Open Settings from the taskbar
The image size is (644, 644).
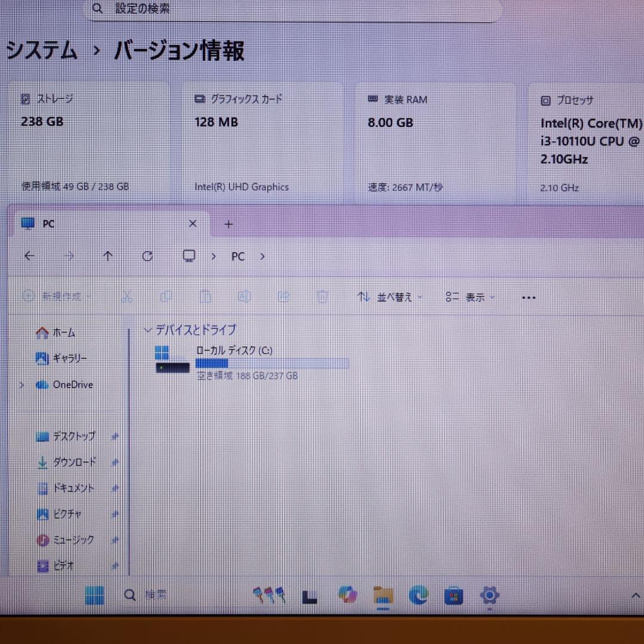(x=490, y=595)
